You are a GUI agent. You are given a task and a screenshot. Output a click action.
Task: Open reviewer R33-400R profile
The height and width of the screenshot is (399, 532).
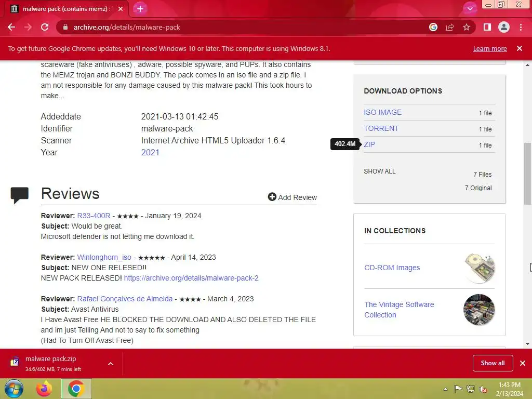click(94, 216)
